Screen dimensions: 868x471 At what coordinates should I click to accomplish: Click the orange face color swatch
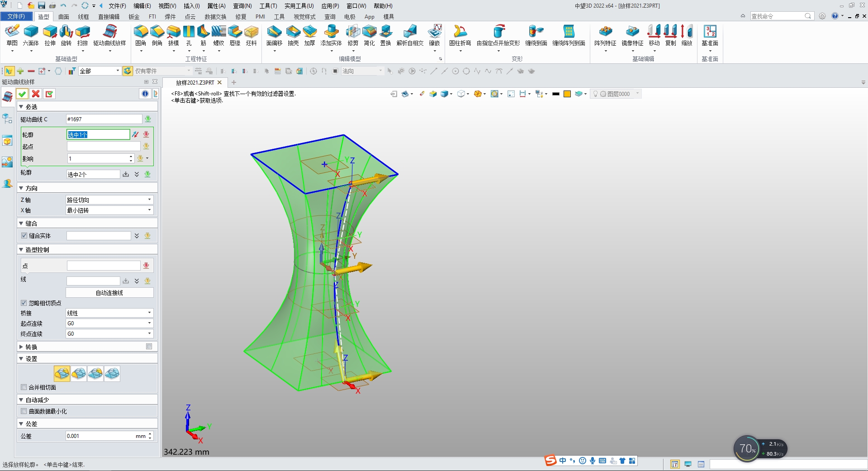[x=567, y=94]
